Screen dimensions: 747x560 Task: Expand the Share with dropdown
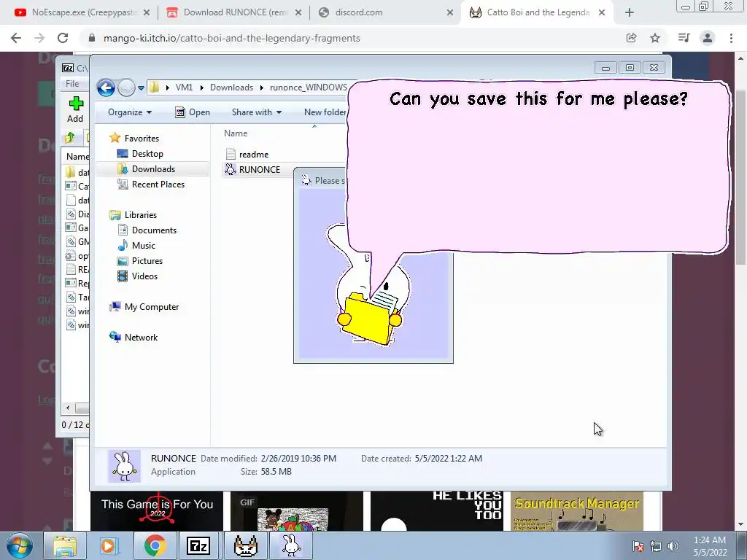pyautogui.click(x=256, y=112)
